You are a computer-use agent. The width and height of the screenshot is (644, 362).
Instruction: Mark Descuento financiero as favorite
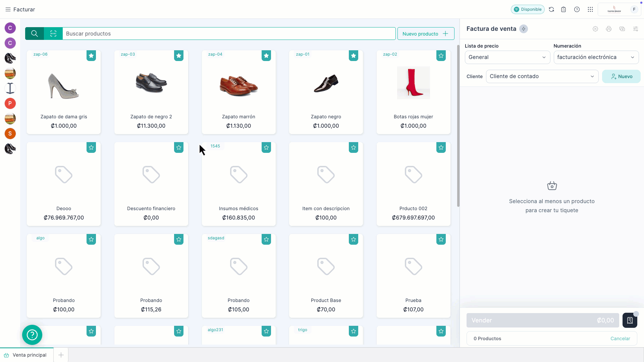pos(179,147)
